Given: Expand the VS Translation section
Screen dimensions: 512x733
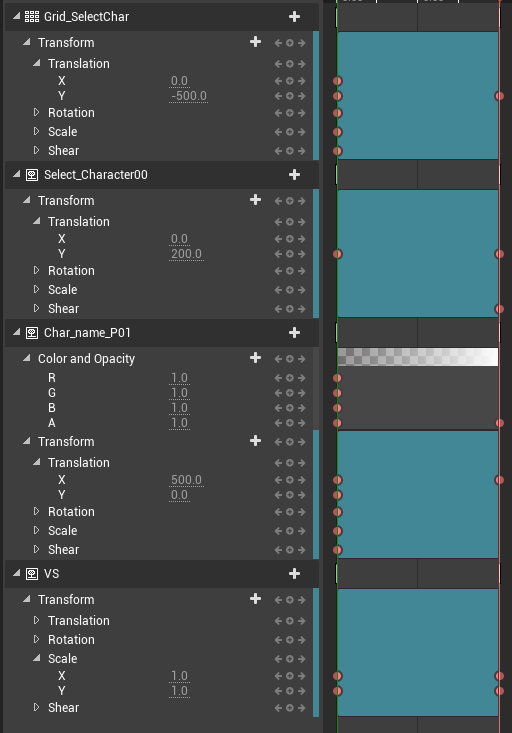Looking at the screenshot, I should click(36, 620).
